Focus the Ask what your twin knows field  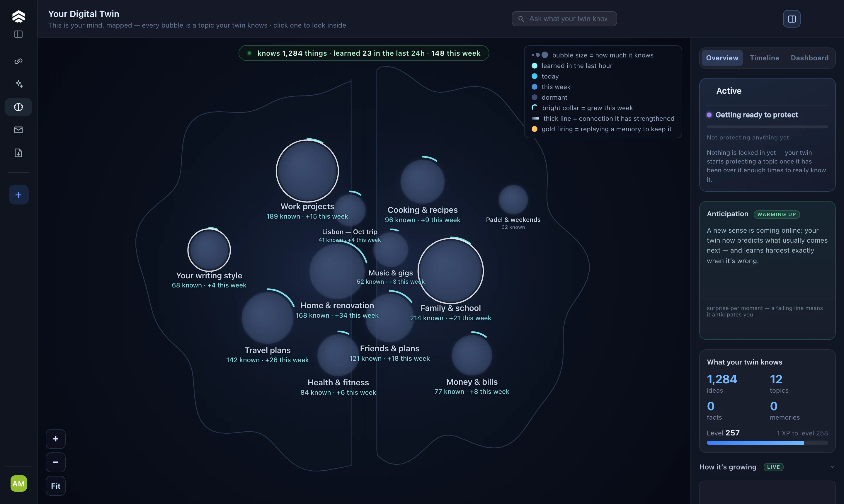tap(564, 19)
